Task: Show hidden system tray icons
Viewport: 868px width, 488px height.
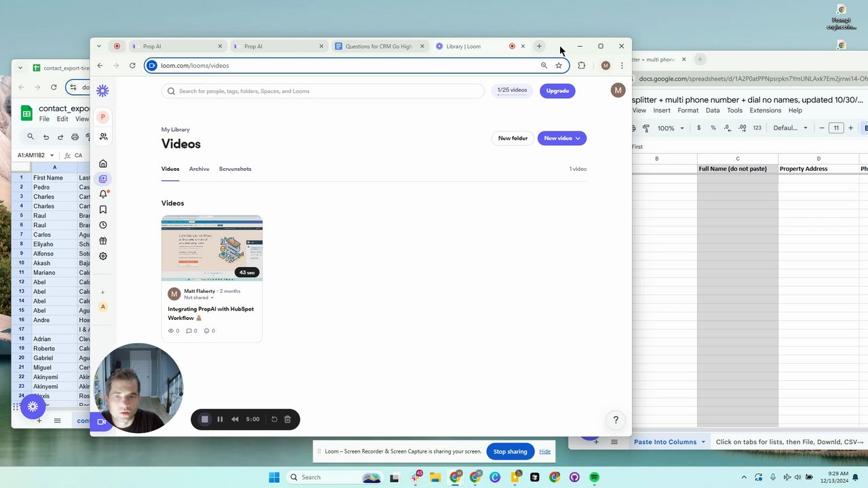Action: click(x=744, y=477)
